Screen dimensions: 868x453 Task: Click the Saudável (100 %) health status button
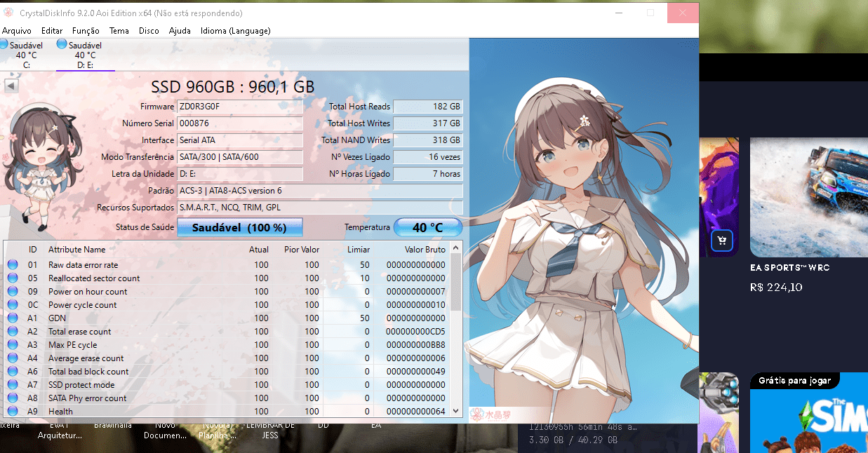(x=239, y=227)
